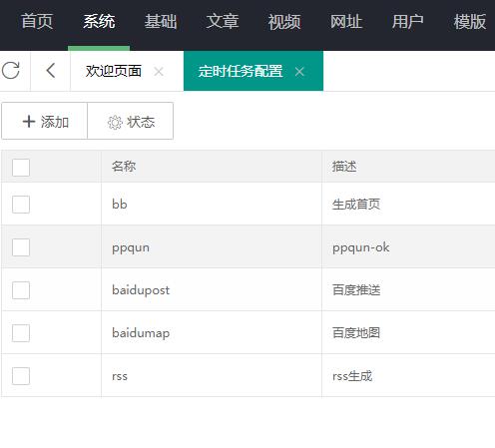Click the description ppqun-ok
Screen dimensions: 495x448
pos(361,247)
